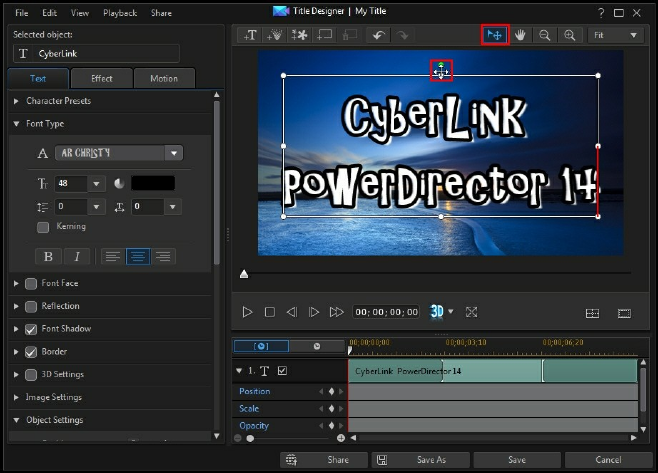Expand the Character Presets section

point(16,101)
